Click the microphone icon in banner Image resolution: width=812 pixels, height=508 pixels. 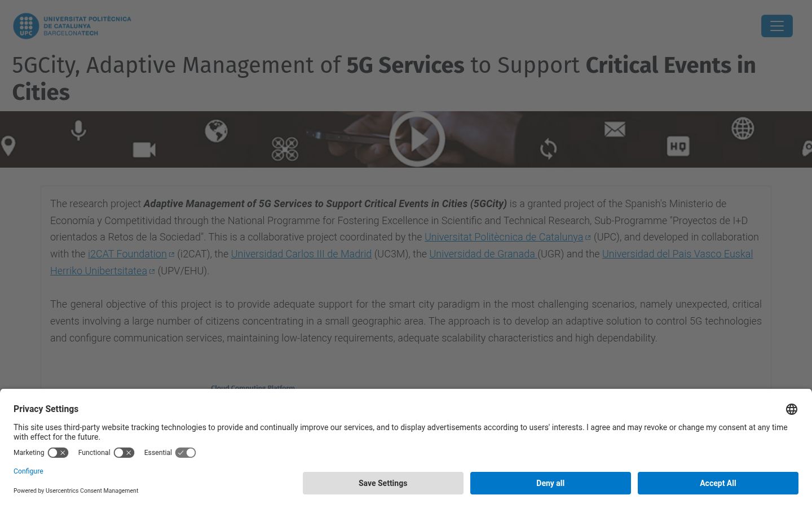[78, 130]
